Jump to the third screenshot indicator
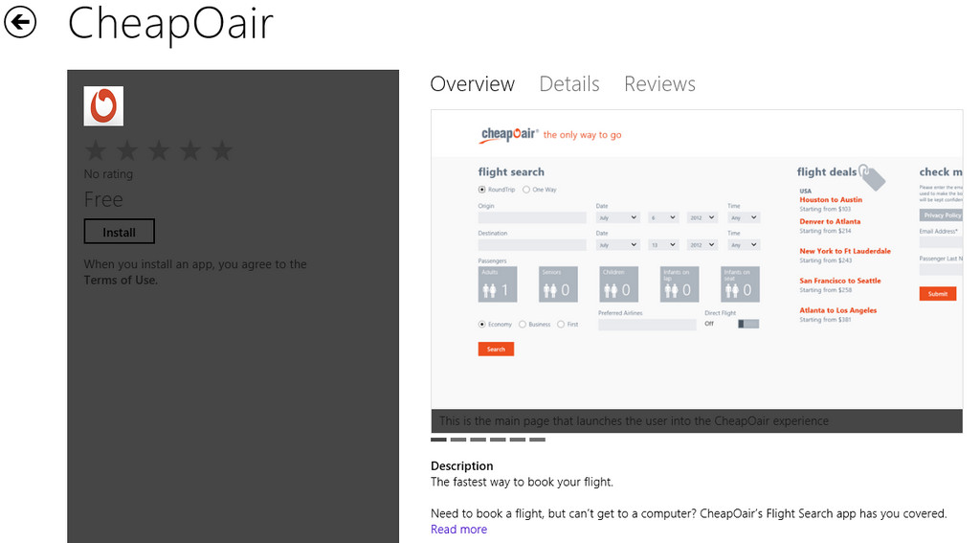Image resolution: width=980 pixels, height=543 pixels. coord(479,440)
